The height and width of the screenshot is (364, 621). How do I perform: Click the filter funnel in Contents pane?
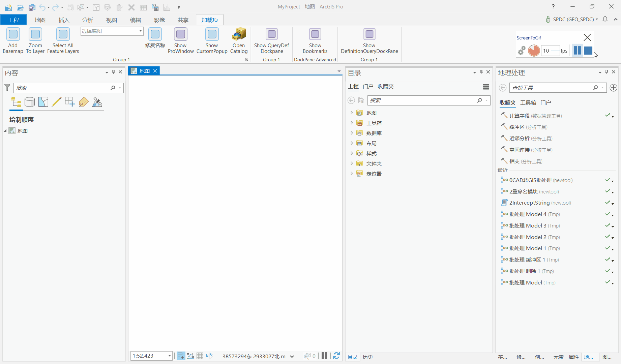coord(7,88)
